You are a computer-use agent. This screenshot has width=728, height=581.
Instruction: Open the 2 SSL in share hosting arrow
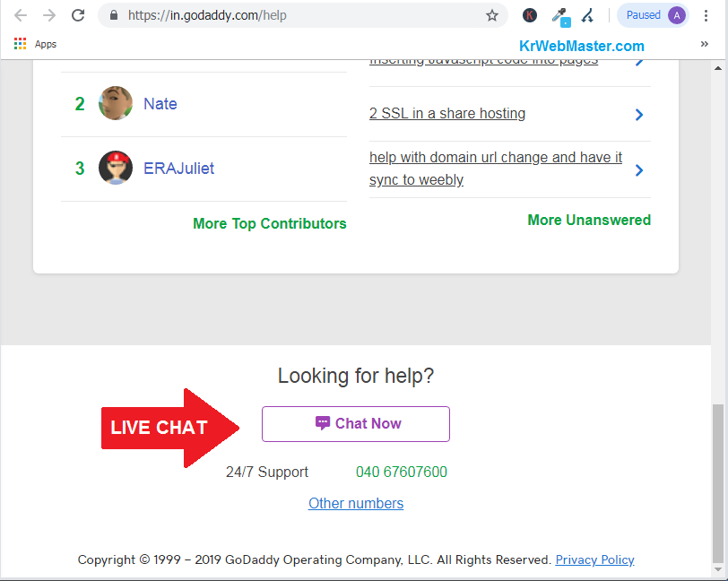coord(638,115)
